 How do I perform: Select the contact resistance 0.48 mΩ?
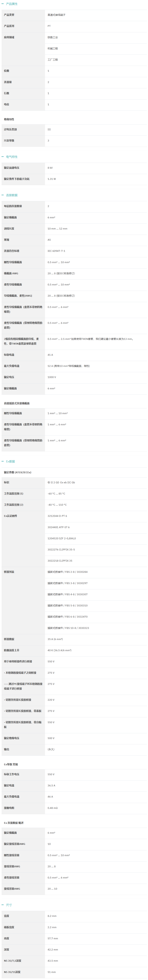(x=53, y=808)
